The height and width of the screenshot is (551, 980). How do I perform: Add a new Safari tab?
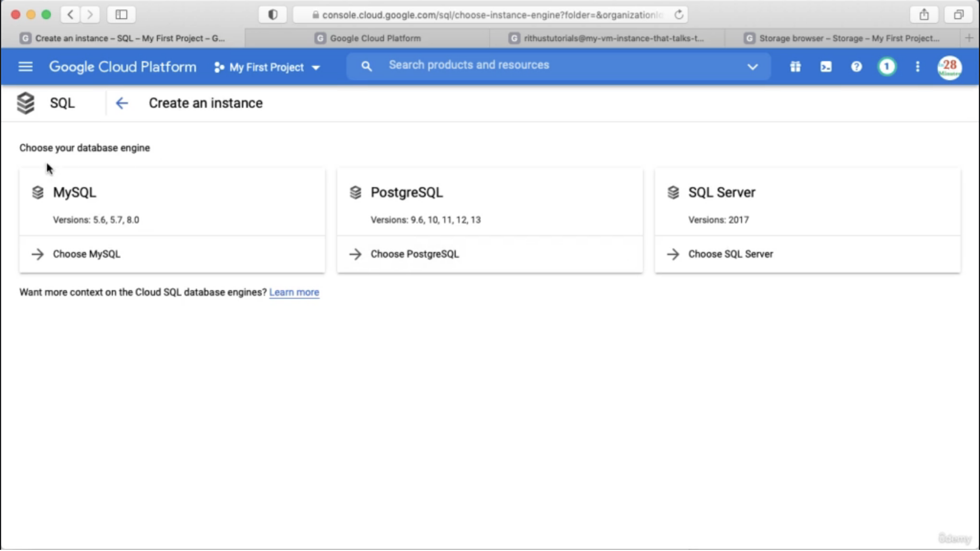point(969,38)
